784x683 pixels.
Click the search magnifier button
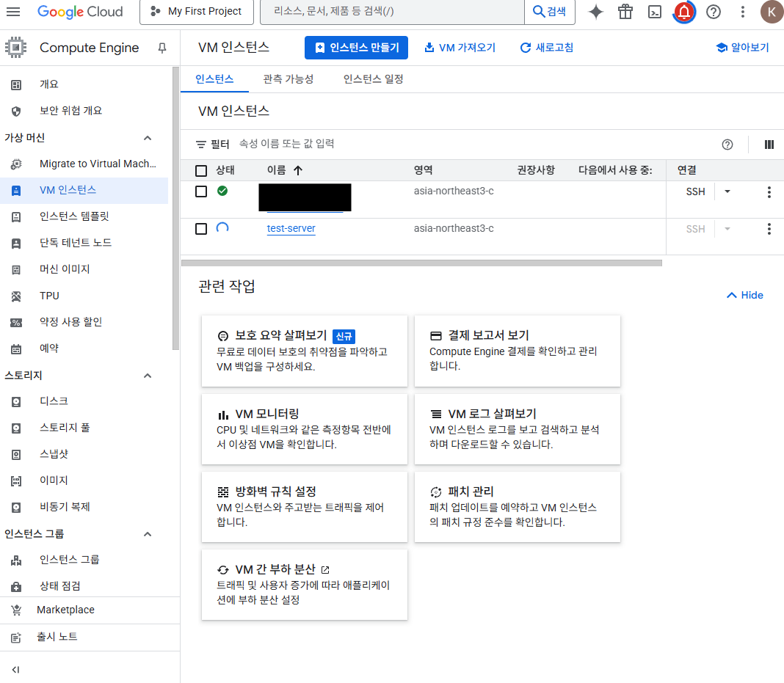550,12
